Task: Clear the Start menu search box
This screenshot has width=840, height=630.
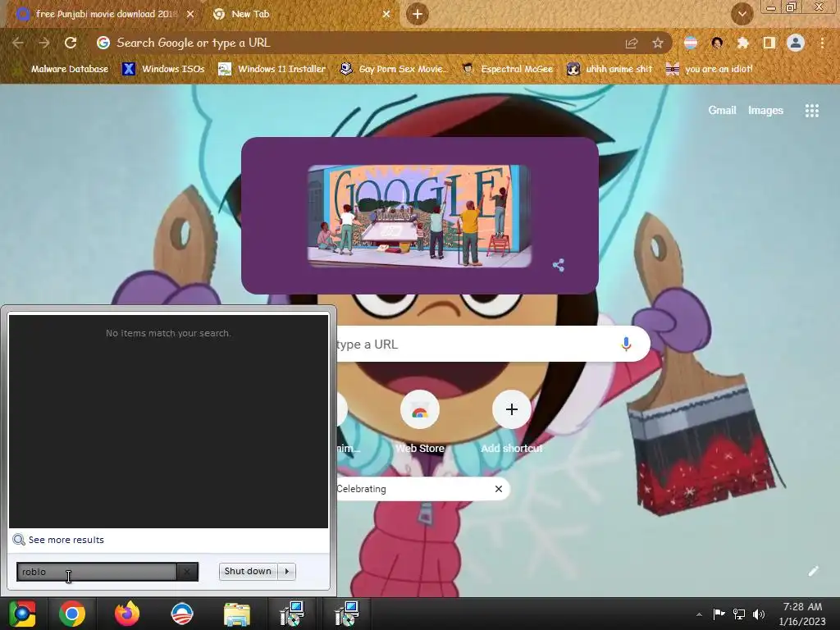Action: coord(187,572)
